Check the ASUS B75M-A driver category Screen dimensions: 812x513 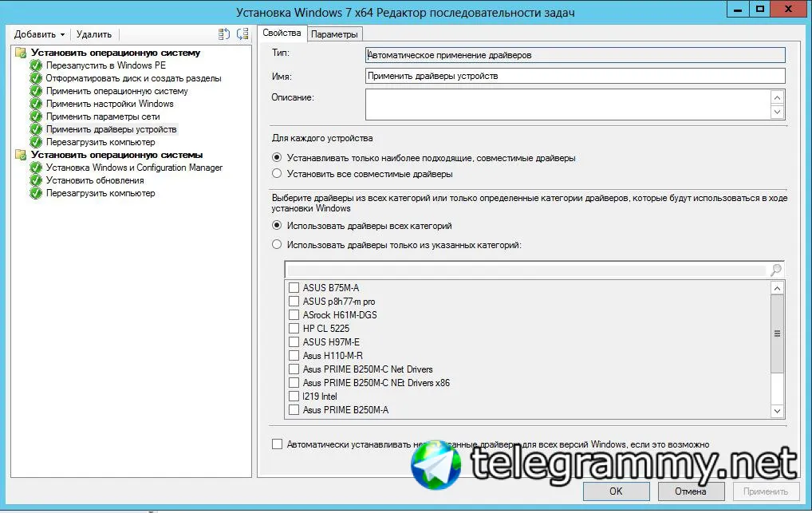tap(294, 287)
